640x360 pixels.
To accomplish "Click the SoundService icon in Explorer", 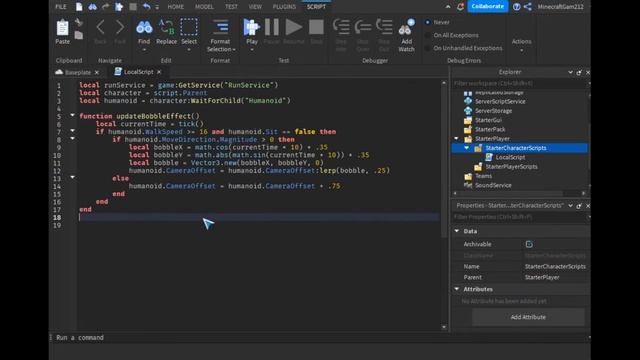I will click(x=468, y=185).
